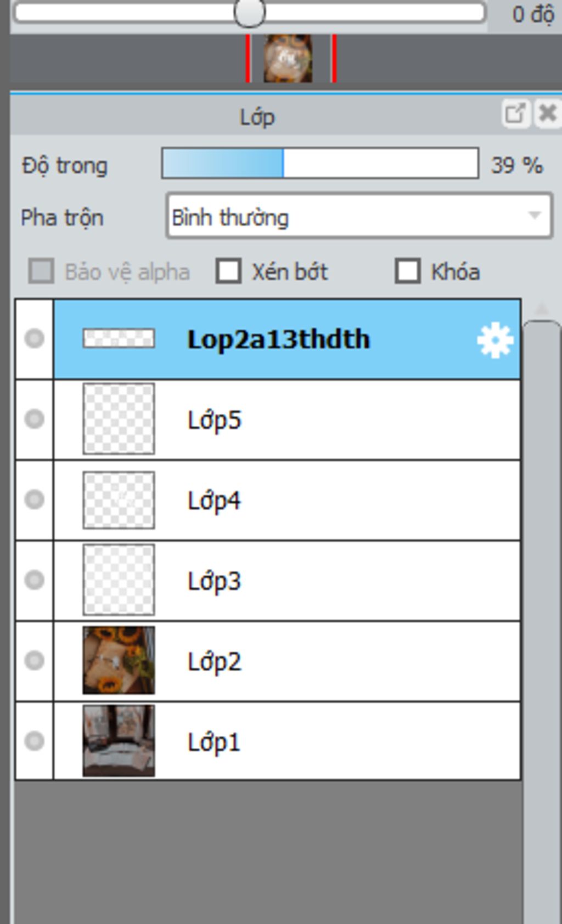Toggle visibility of Lop2a13thdth layer
562x924 pixels.
[x=35, y=339]
